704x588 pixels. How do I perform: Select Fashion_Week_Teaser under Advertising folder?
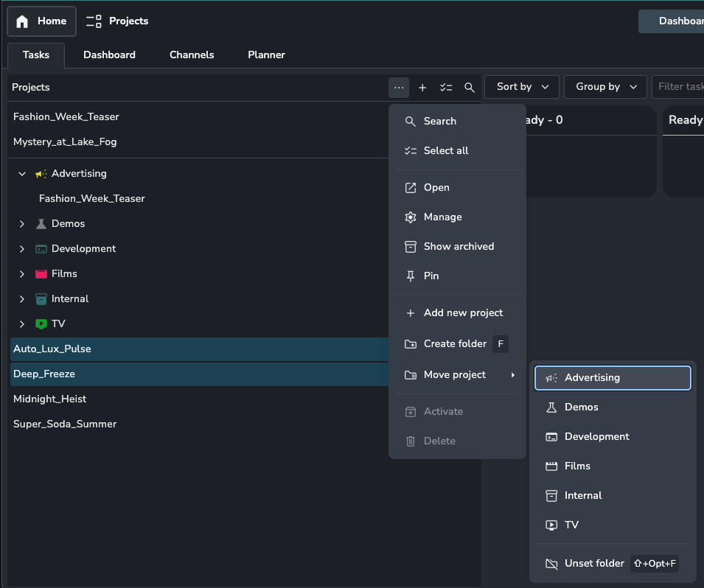point(198,198)
